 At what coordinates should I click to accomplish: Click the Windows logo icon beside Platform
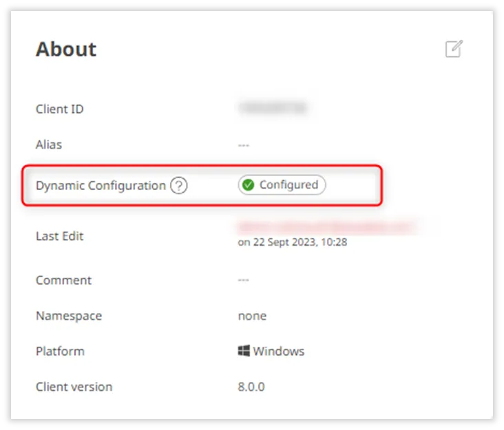[x=243, y=351]
